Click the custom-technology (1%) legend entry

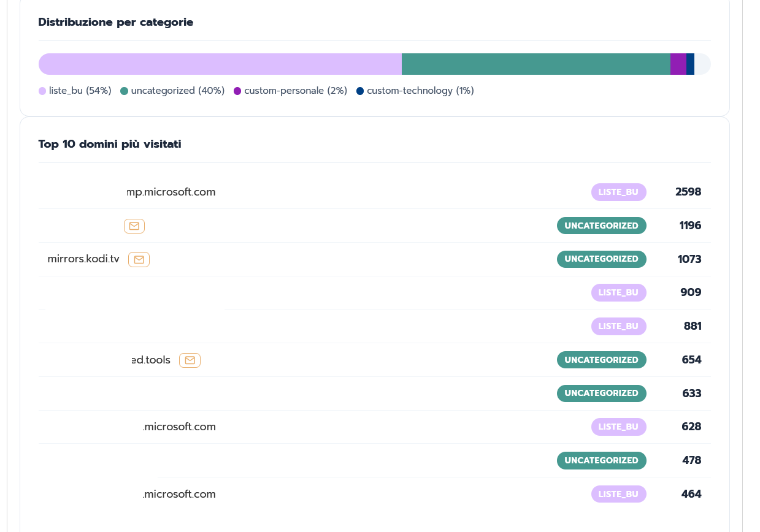pos(415,91)
